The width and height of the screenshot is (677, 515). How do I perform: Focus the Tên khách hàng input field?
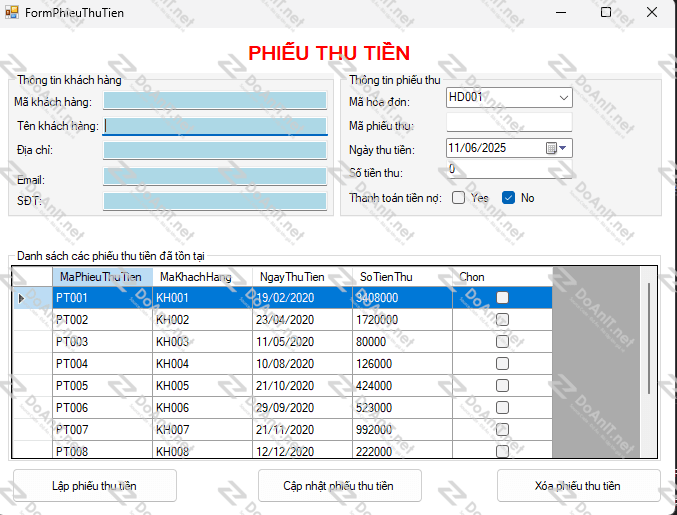coord(215,126)
